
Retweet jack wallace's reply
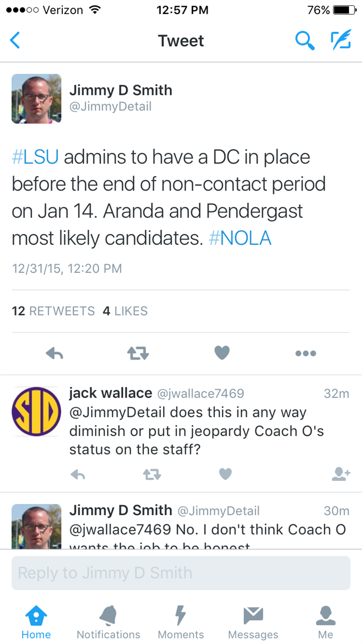[152, 474]
